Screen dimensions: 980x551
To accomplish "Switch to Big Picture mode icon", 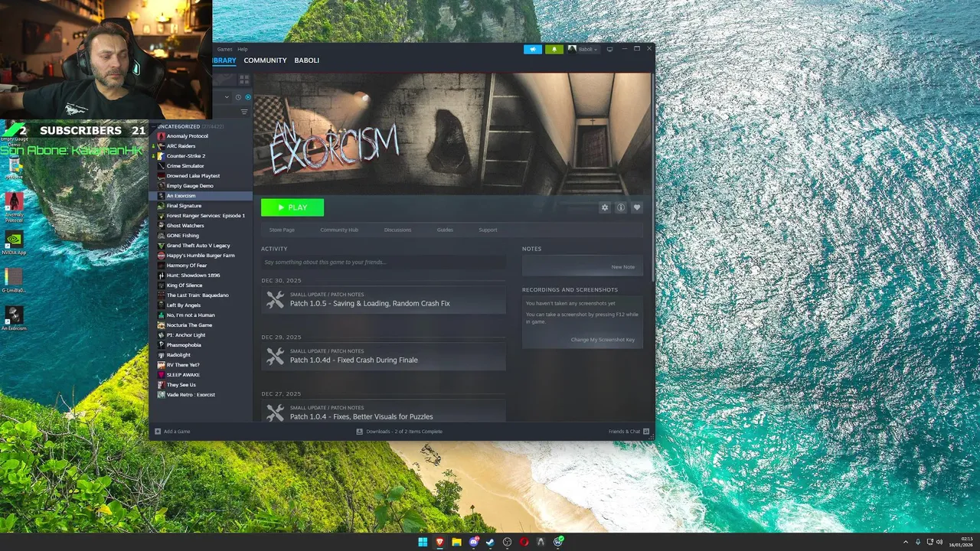I will (609, 49).
